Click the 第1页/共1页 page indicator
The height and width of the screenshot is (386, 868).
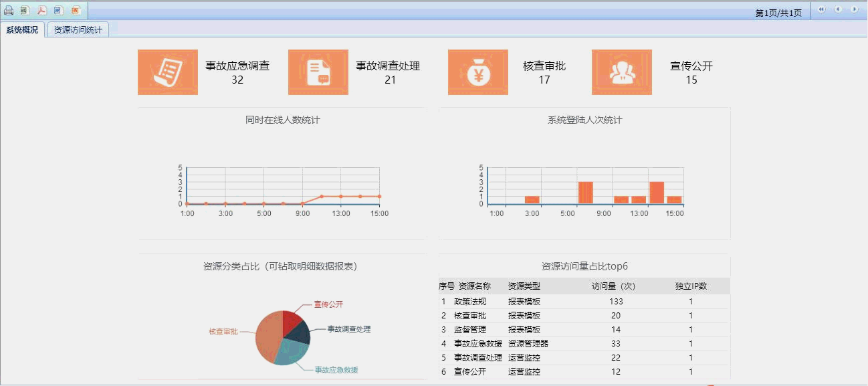pos(778,13)
